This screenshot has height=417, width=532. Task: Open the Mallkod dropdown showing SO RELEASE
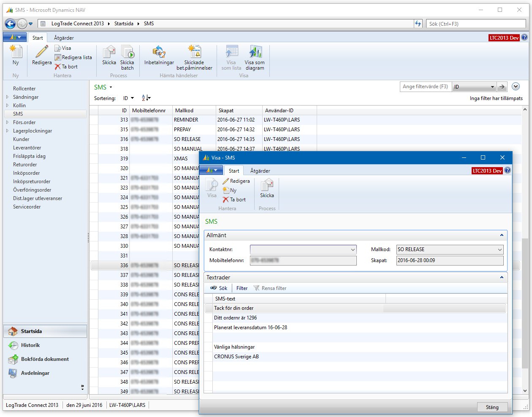[500, 249]
